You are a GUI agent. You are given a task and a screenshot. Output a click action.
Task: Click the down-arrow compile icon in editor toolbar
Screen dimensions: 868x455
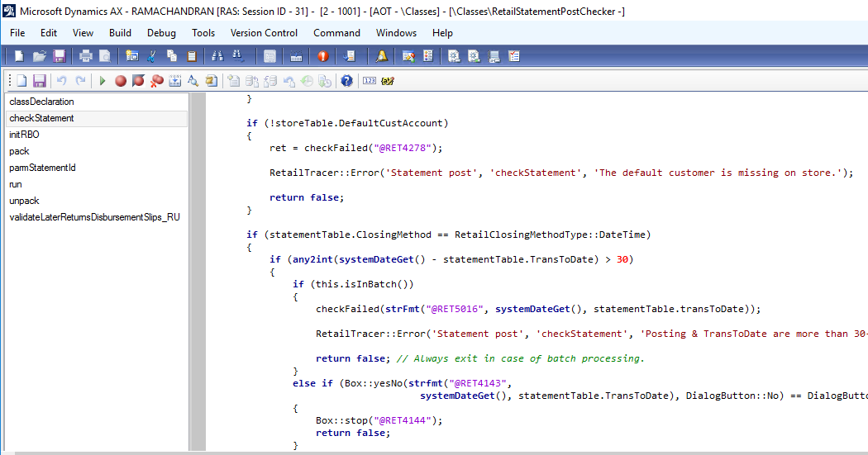(175, 81)
